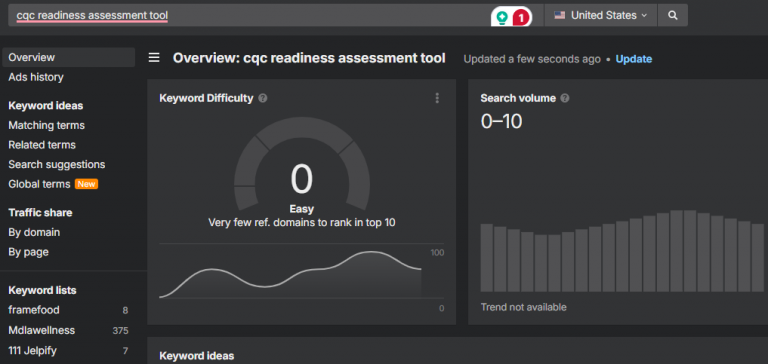
Task: Select Overview in the sidebar
Action: [68, 57]
